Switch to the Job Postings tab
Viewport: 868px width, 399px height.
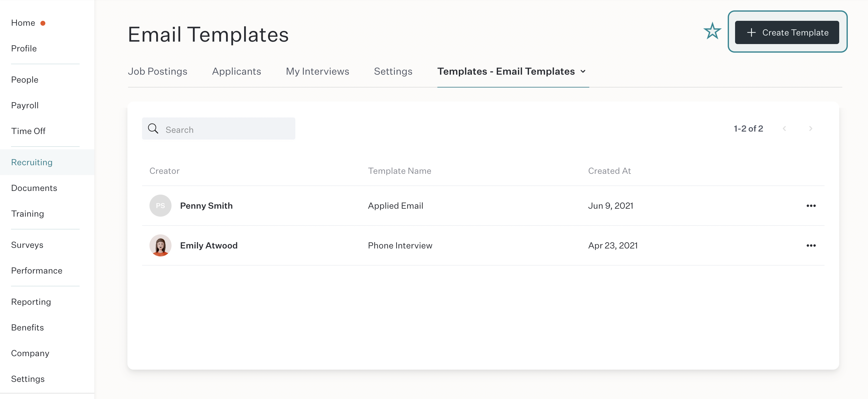tap(157, 71)
